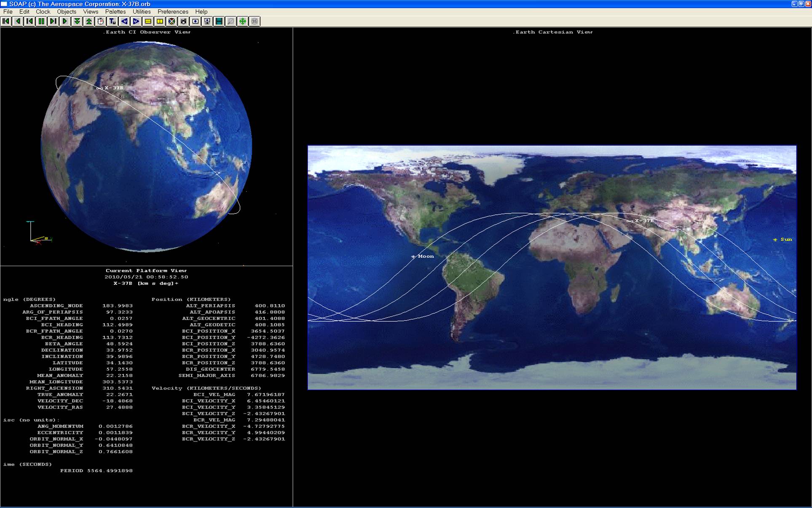
Task: Click the ALT_PERIAPSIS value 400.8110
Action: [270, 306]
